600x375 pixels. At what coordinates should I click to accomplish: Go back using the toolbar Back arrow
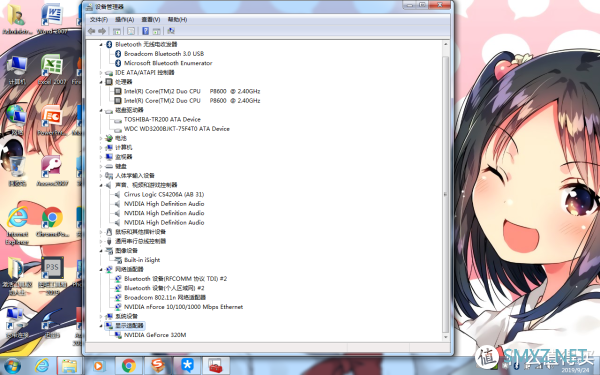91,31
